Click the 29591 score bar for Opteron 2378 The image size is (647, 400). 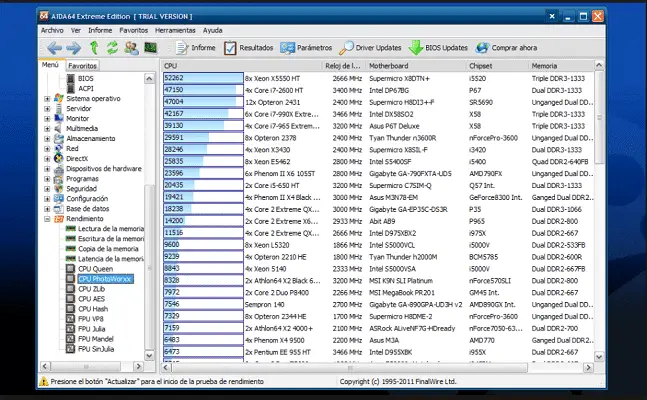click(203, 137)
